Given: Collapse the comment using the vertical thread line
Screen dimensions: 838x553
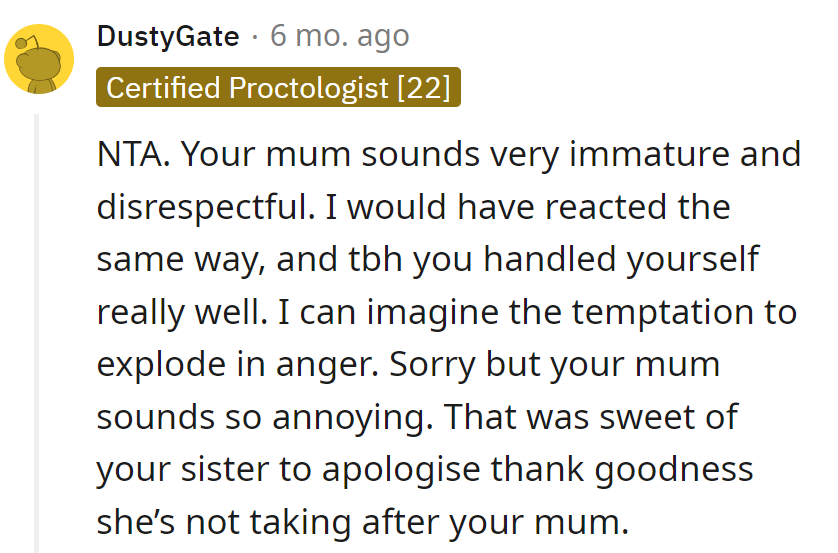Looking at the screenshot, I should (37, 330).
